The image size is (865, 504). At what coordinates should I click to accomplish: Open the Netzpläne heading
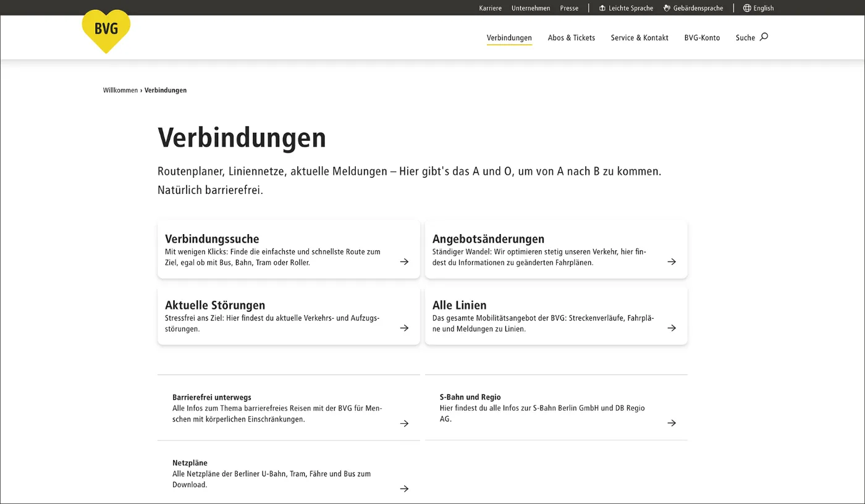coord(190,463)
